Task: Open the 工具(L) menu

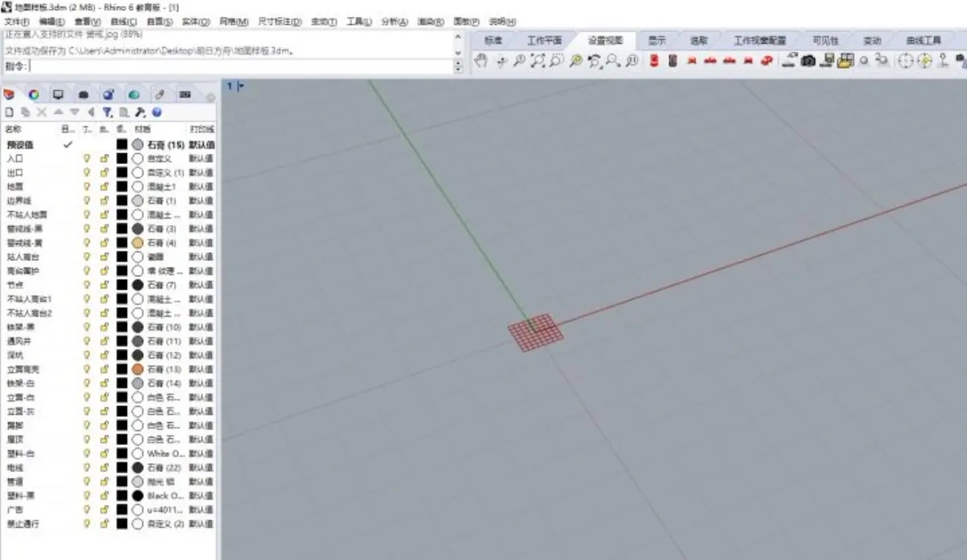Action: click(x=359, y=22)
